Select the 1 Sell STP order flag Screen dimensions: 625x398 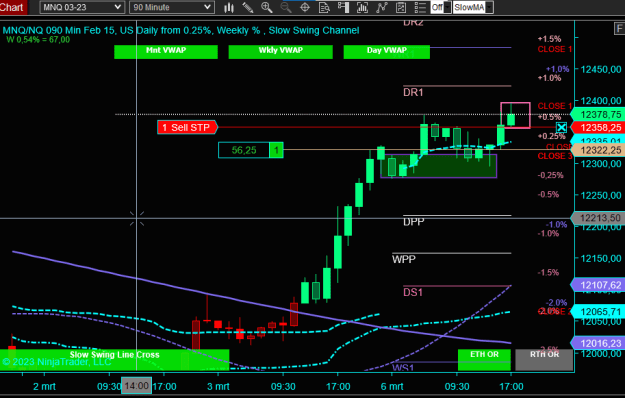tap(187, 127)
